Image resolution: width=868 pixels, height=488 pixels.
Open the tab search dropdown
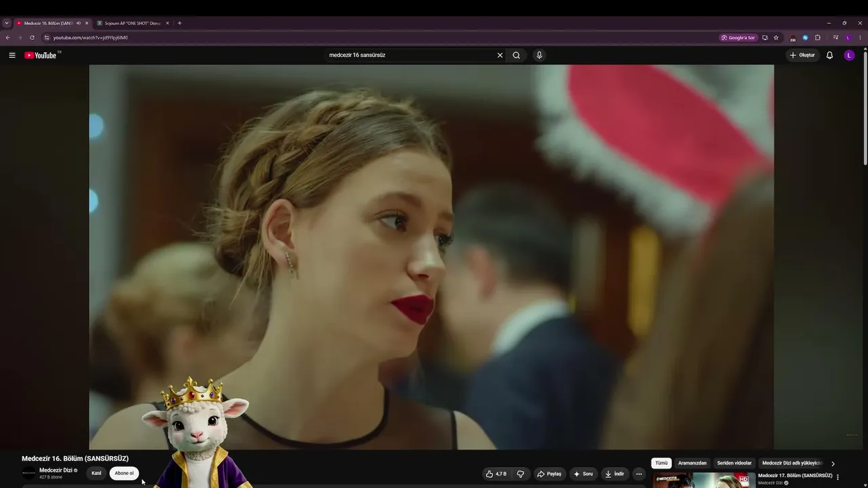[7, 23]
